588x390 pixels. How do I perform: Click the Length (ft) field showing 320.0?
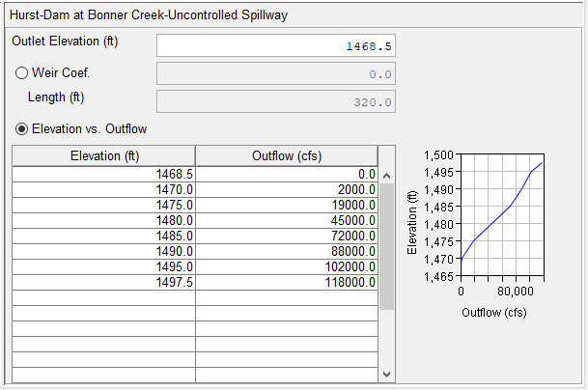(276, 102)
